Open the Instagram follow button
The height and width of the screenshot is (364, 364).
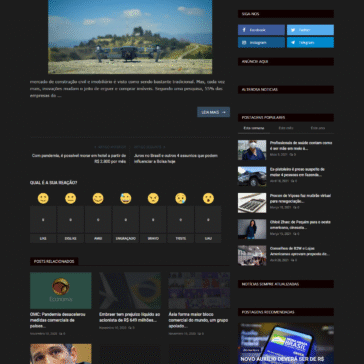click(x=261, y=43)
